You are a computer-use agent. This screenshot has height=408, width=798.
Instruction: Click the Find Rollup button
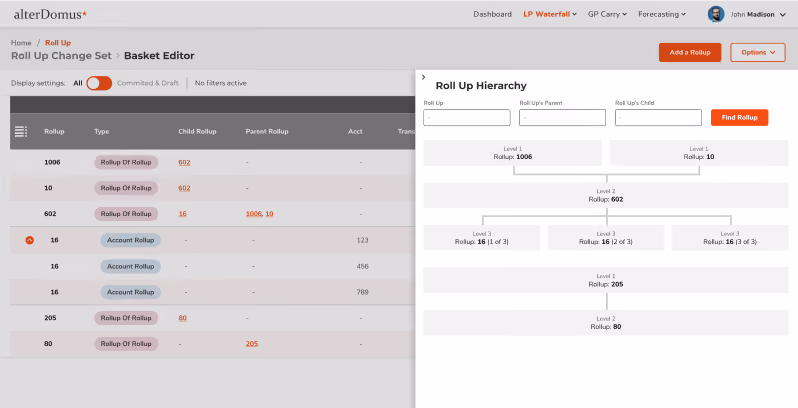[x=739, y=118]
